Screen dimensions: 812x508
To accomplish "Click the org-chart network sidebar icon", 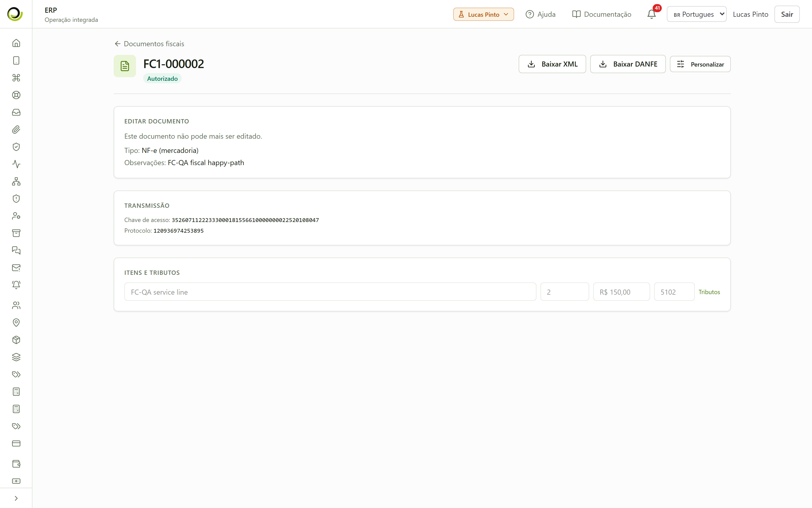I will click(16, 181).
